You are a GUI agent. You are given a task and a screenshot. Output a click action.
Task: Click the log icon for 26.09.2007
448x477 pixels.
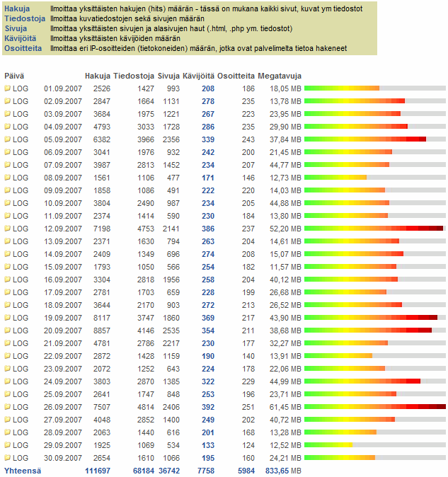tap(8, 407)
